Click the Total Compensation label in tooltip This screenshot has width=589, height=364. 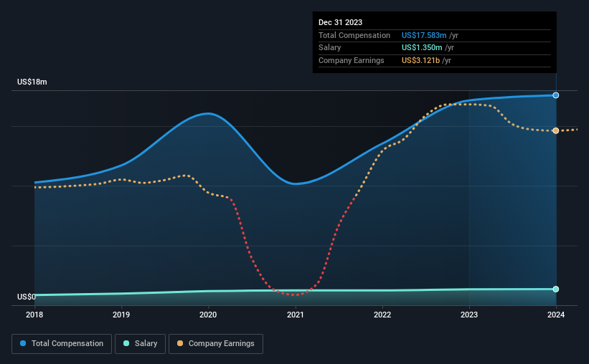(x=354, y=35)
